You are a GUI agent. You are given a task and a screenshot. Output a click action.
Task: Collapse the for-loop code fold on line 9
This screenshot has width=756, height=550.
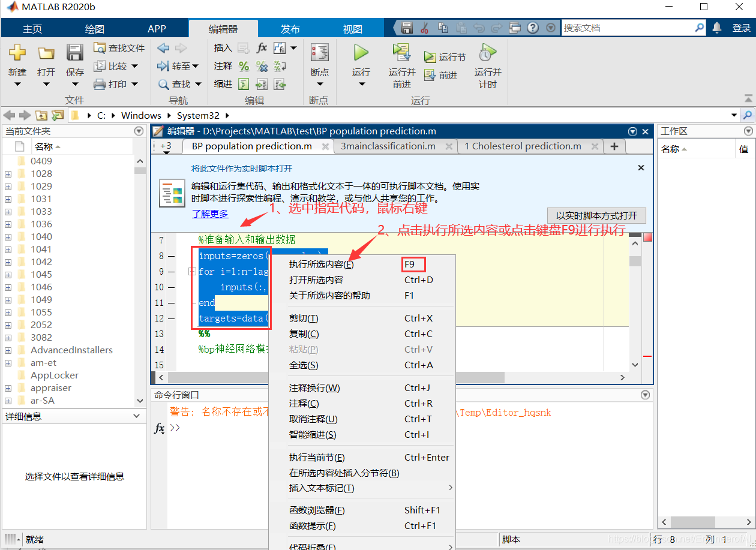(193, 272)
